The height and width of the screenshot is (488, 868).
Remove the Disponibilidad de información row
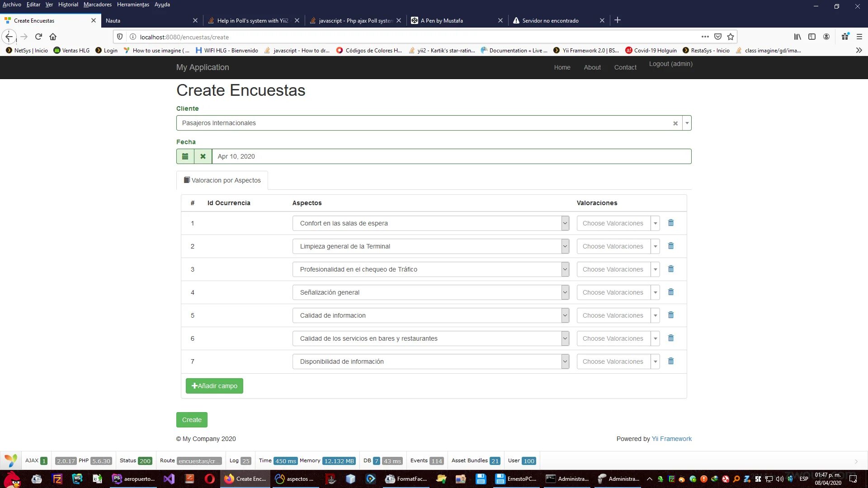point(671,361)
